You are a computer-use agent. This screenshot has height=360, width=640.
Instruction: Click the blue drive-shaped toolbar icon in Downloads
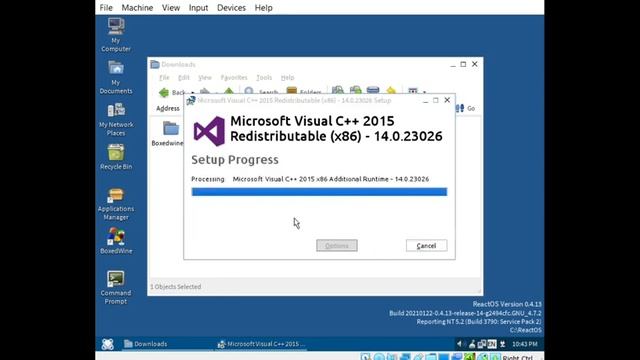(x=373, y=91)
